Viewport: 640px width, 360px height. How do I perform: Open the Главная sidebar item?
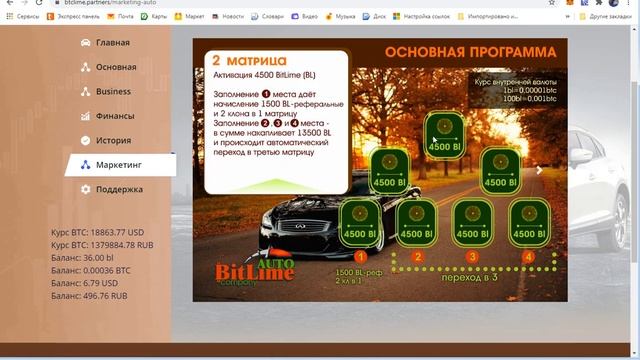click(113, 42)
